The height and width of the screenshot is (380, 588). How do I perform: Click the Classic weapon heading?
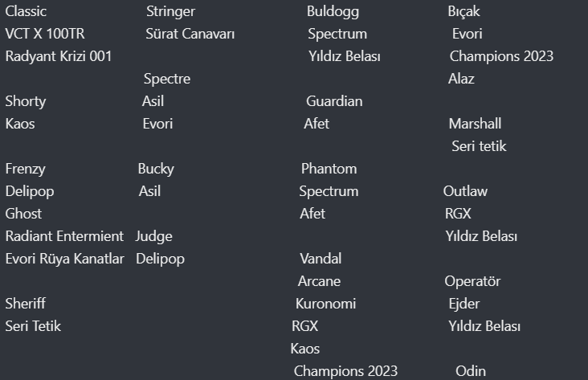point(26,11)
